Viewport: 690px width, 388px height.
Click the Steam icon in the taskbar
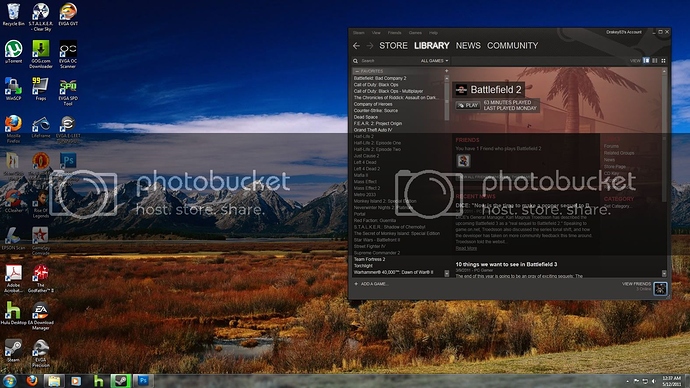(x=121, y=381)
